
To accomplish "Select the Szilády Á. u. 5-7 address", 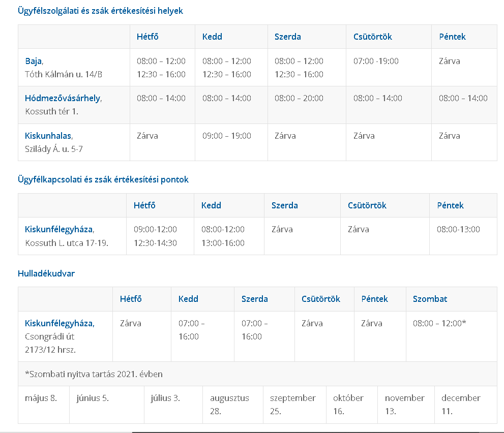I will pyautogui.click(x=54, y=149).
